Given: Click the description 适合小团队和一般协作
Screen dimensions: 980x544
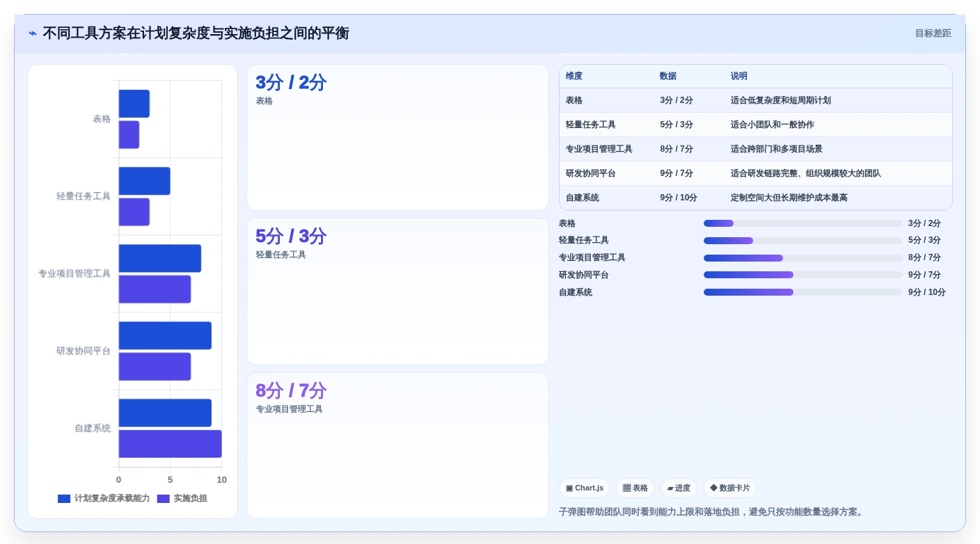Looking at the screenshot, I should (x=773, y=125).
